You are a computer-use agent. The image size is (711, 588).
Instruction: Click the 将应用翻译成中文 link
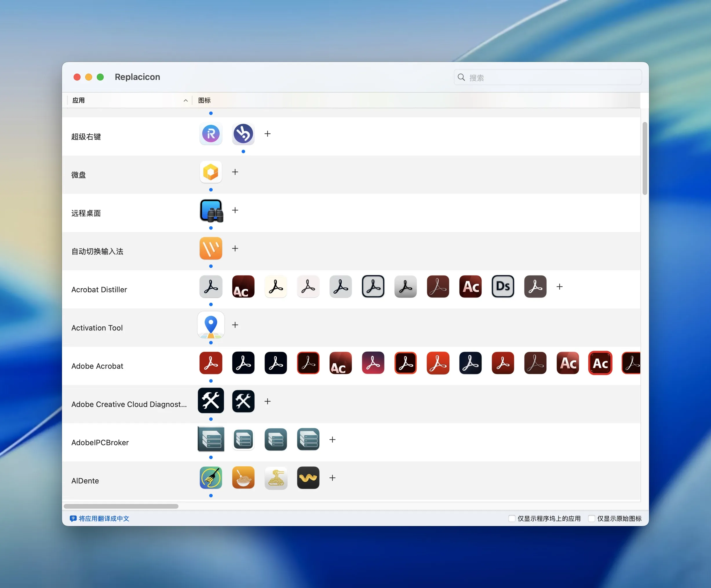pyautogui.click(x=103, y=518)
